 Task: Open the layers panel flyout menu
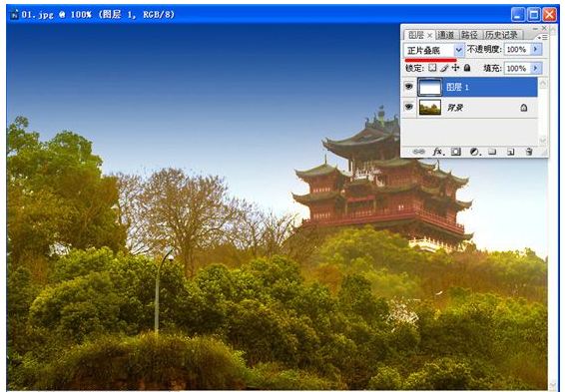(542, 37)
